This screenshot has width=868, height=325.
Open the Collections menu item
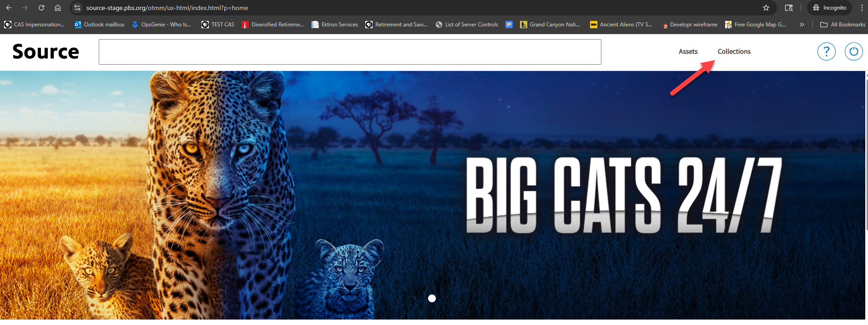[734, 51]
